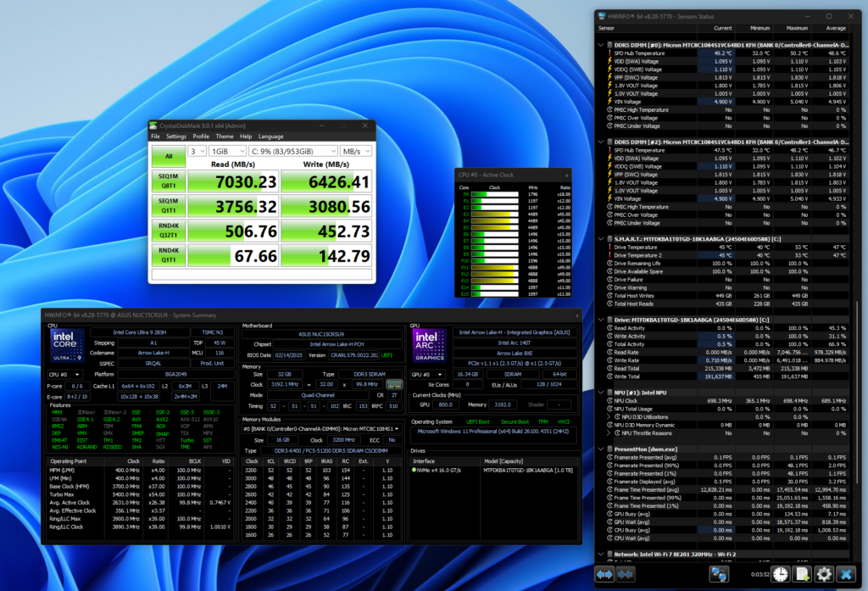Click the VIN Voltage lightning icon for DIMM #2

pos(610,198)
